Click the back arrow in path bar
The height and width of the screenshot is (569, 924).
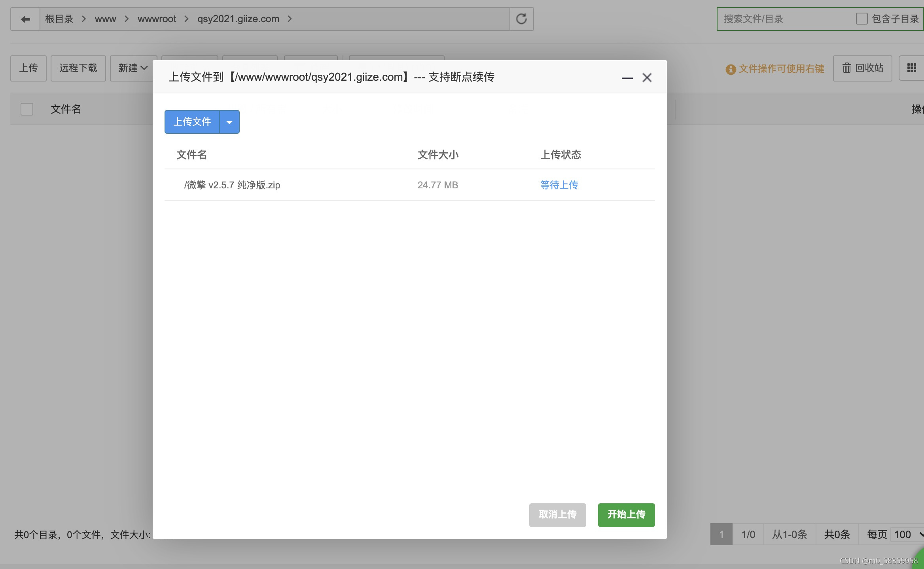click(25, 19)
